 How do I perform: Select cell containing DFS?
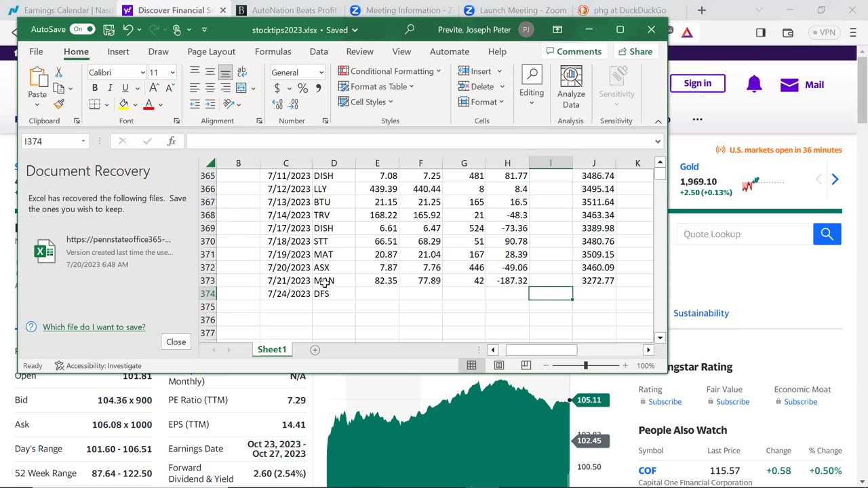click(334, 293)
